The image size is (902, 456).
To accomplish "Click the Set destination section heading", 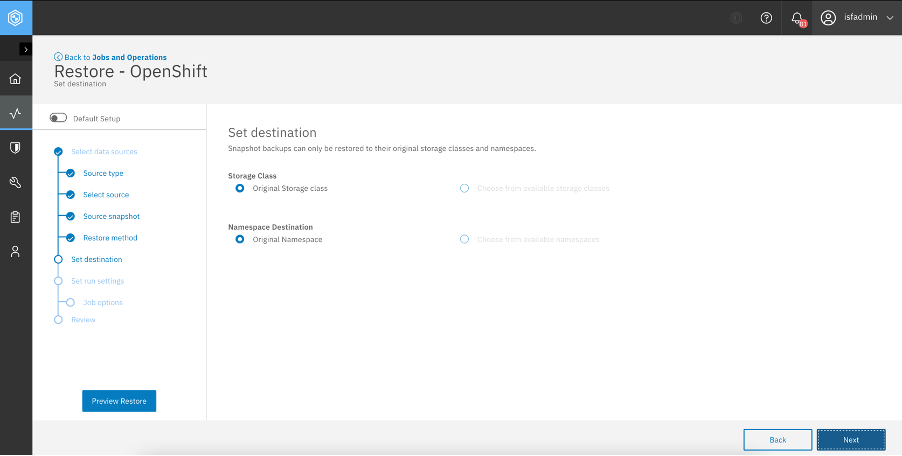I will click(272, 132).
